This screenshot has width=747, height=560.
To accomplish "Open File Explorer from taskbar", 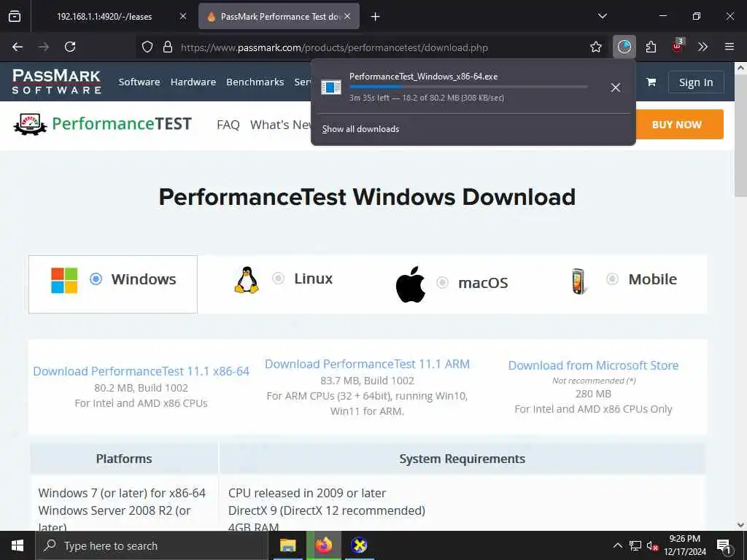I will point(287,545).
